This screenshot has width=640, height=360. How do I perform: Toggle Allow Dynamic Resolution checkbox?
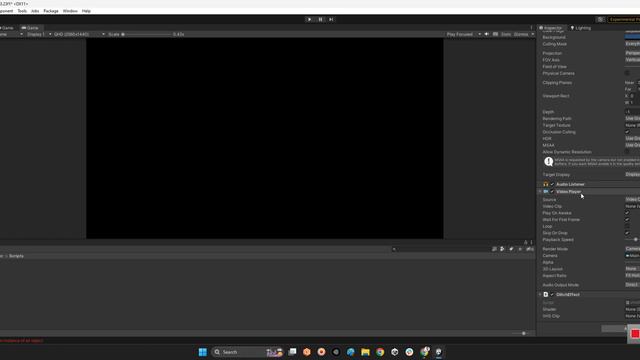(627, 152)
